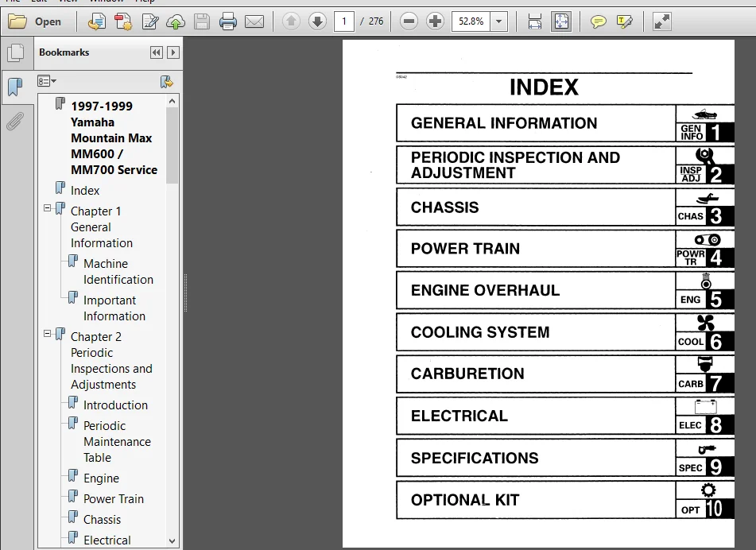Click bookmarks scrollbar up arrow
The width and height of the screenshot is (756, 550).
click(x=173, y=101)
